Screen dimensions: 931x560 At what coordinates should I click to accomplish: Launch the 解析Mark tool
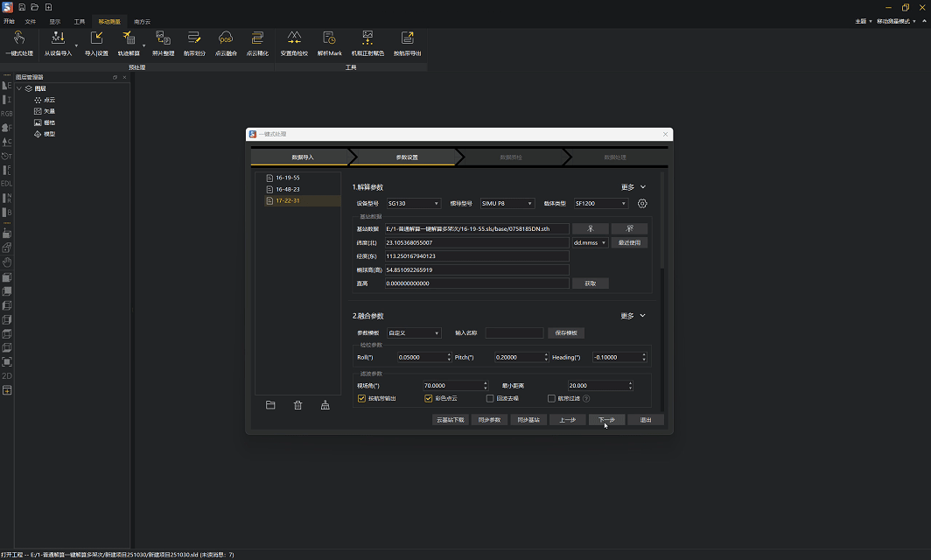click(x=329, y=38)
